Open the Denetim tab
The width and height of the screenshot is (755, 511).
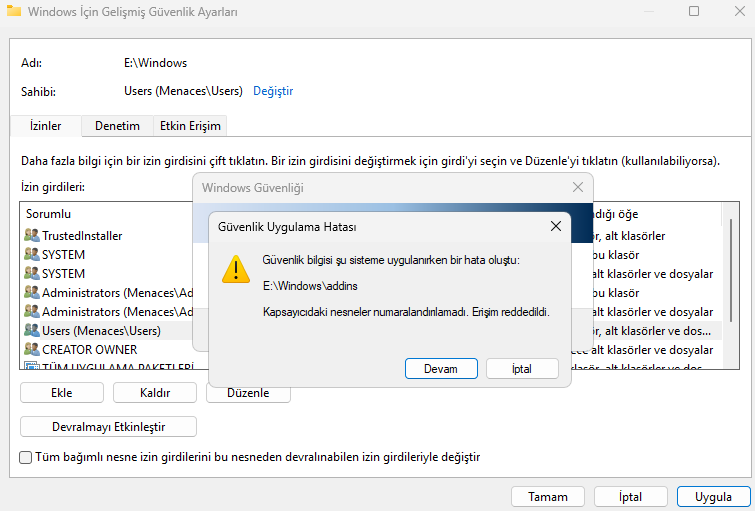(117, 126)
